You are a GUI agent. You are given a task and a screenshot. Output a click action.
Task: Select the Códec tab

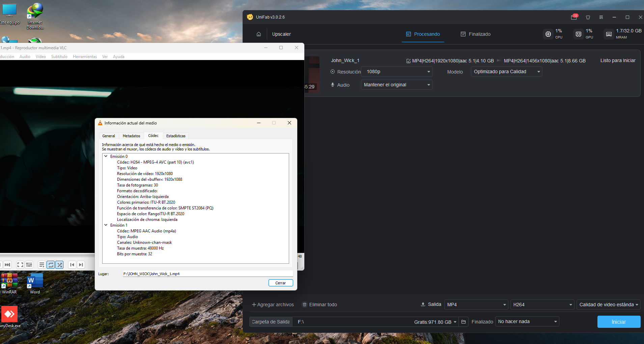[153, 136]
